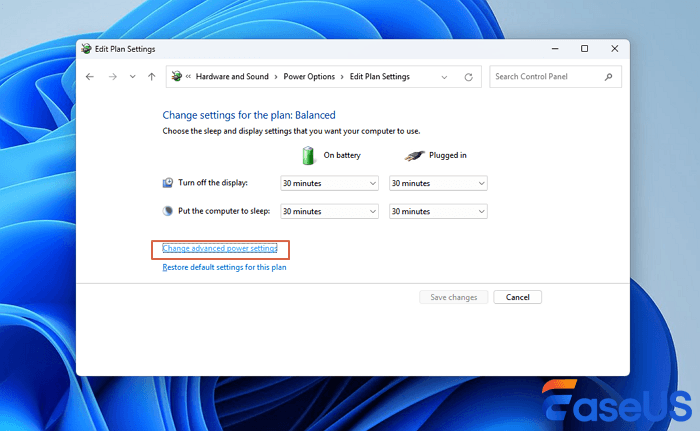This screenshot has height=431, width=700.
Task: Click the Plugged in power cord icon
Action: [x=414, y=155]
